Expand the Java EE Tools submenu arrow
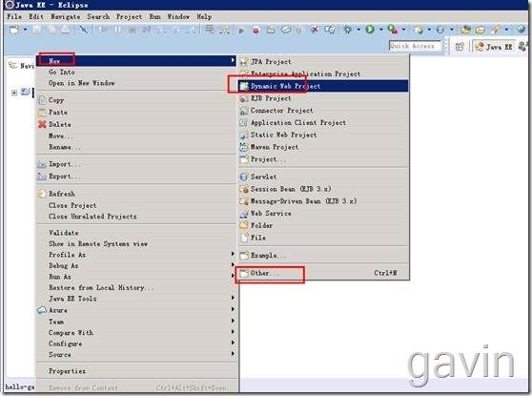The image size is (532, 396). click(x=233, y=298)
